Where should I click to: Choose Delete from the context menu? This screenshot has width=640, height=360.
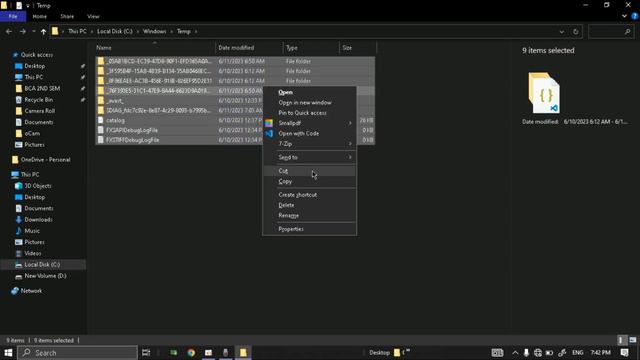tap(310, 205)
